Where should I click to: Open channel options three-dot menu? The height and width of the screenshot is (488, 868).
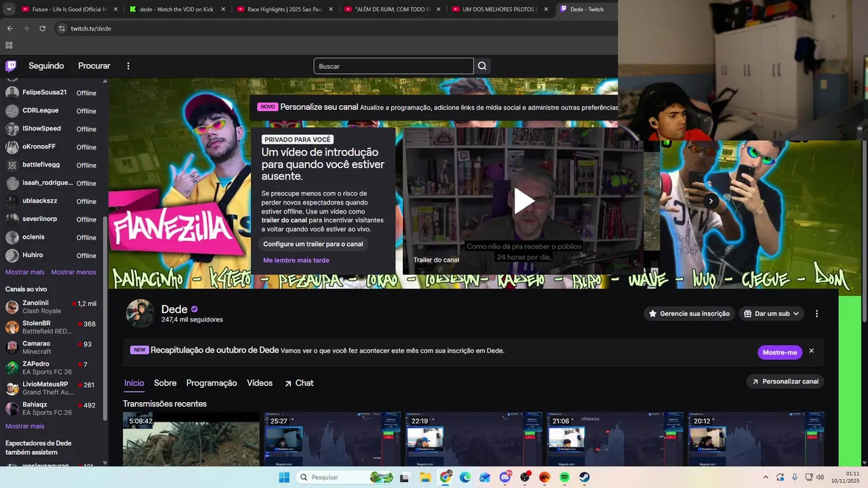click(x=816, y=314)
